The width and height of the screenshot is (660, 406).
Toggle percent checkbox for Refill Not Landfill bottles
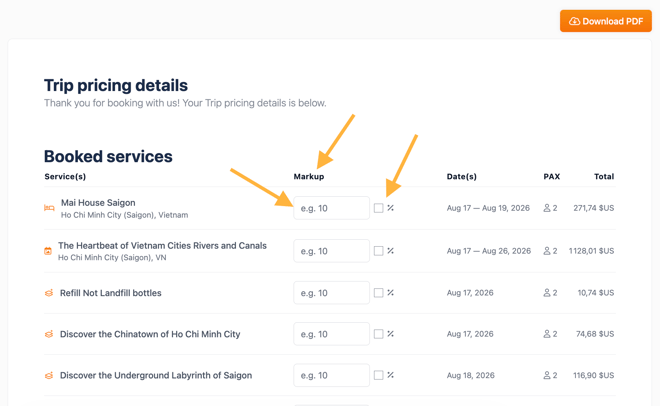pyautogui.click(x=378, y=293)
